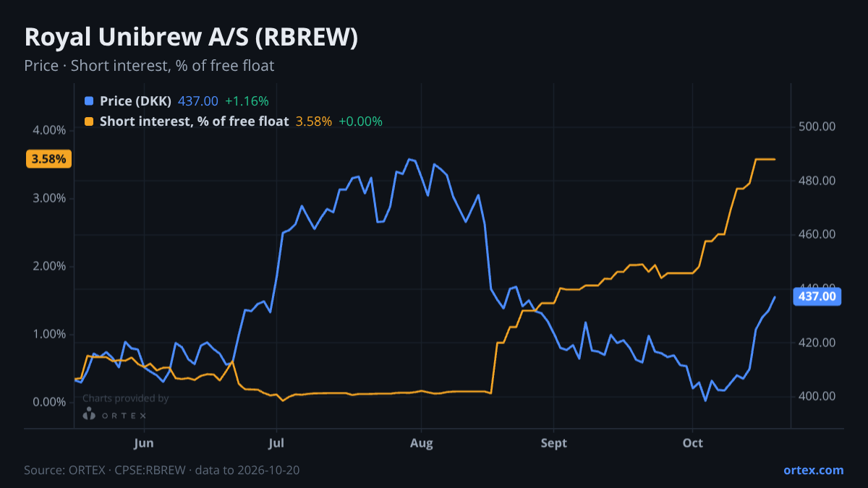Click the Aug x-axis label
The image size is (868, 488).
point(421,442)
